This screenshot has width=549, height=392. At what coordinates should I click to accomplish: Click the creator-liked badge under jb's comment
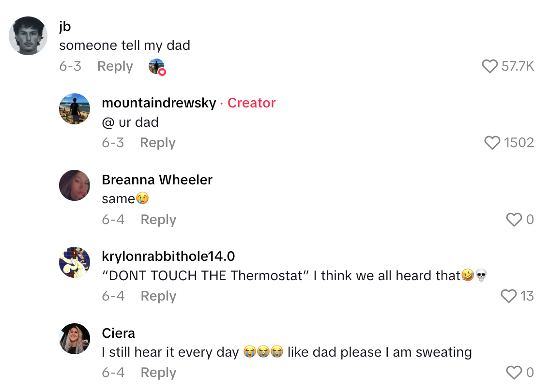coord(157,67)
